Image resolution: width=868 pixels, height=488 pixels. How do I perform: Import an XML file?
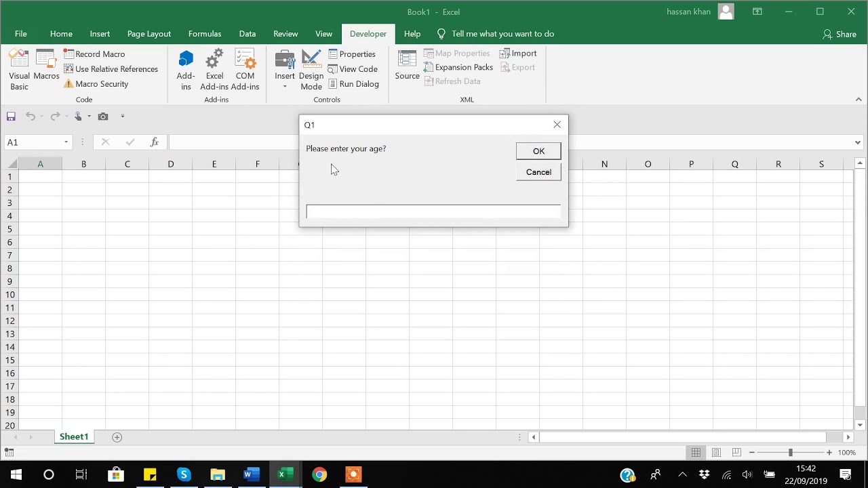tap(518, 53)
